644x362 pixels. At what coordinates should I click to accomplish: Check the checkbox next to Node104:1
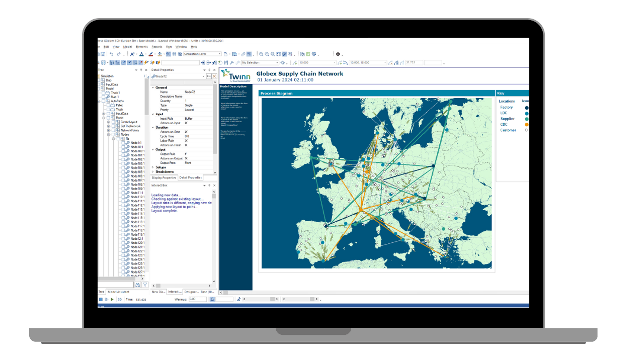123,168
